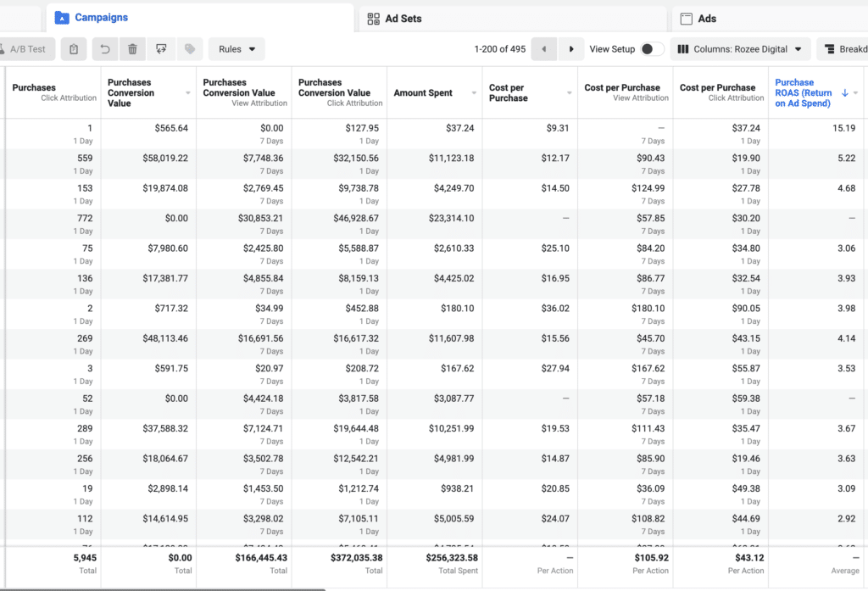Click the 5,945 total purchases
The image size is (868, 591).
click(x=85, y=558)
